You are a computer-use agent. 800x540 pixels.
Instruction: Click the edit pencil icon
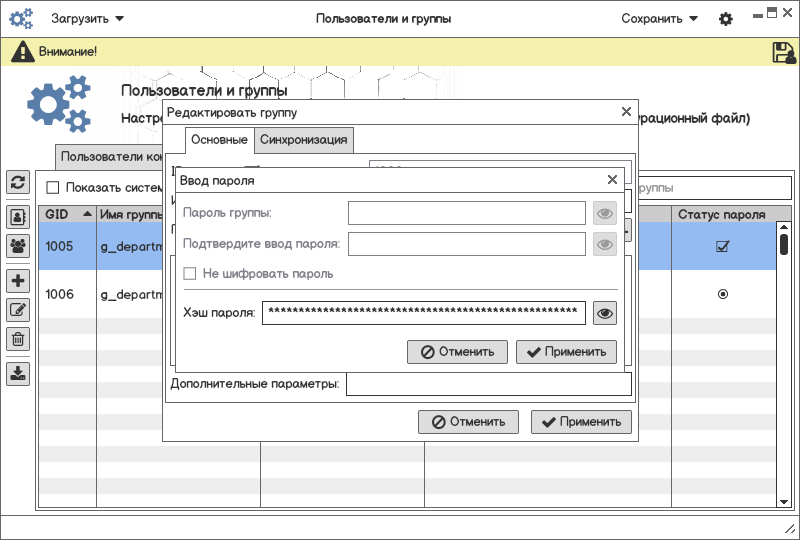18,310
